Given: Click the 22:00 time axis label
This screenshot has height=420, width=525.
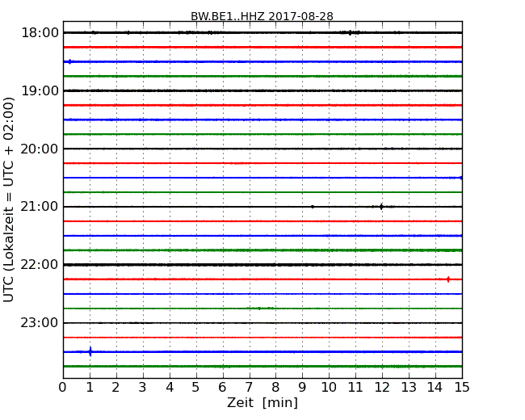Looking at the screenshot, I should point(40,265).
